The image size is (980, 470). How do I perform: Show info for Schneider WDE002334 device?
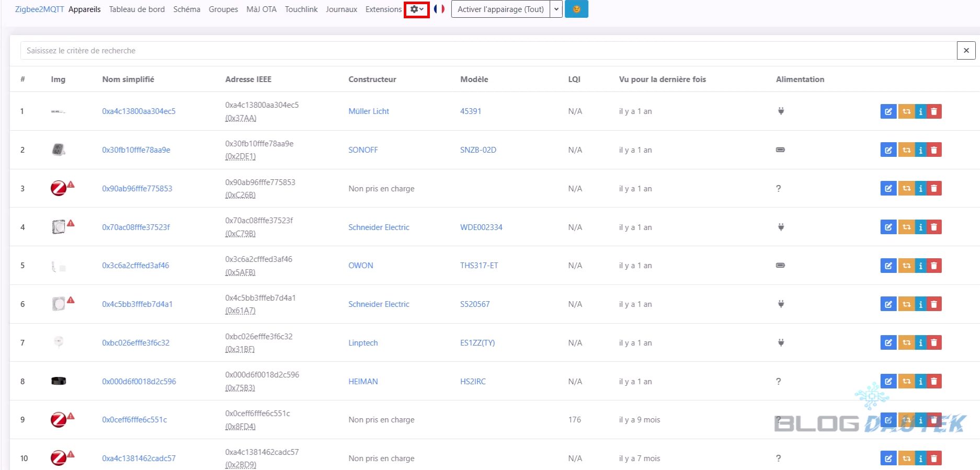coord(920,227)
